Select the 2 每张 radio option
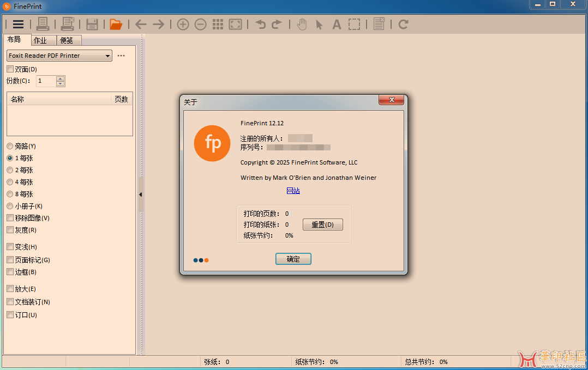The image size is (588, 370). pyautogui.click(x=10, y=170)
